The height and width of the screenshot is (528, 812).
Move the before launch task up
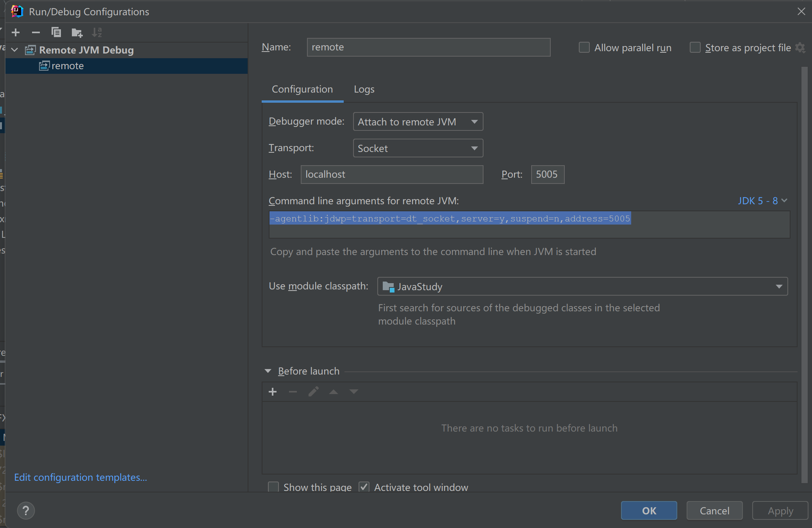click(334, 392)
